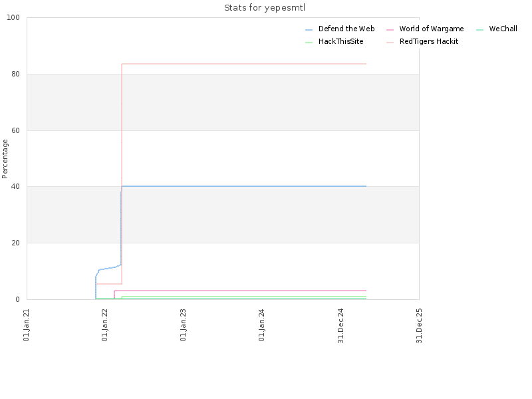
Task: Select the World of Wargame legend label
Action: [431, 29]
